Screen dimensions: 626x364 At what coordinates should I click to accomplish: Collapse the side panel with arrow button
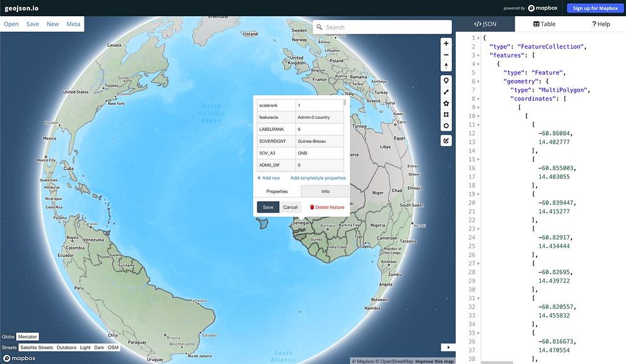448,347
